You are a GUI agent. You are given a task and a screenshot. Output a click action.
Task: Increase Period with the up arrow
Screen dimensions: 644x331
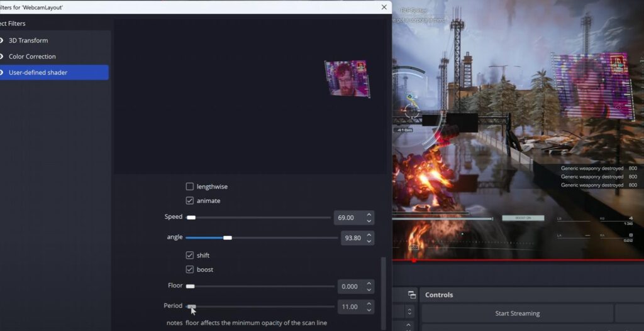click(369, 303)
